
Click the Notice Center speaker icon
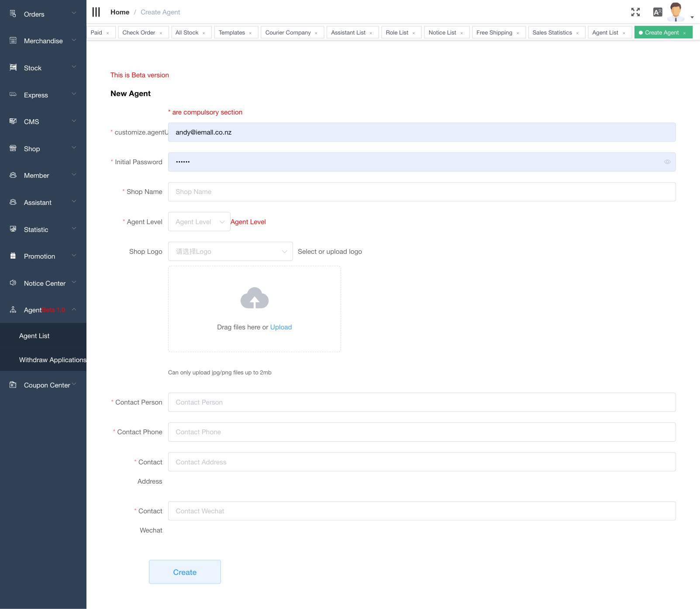(13, 283)
